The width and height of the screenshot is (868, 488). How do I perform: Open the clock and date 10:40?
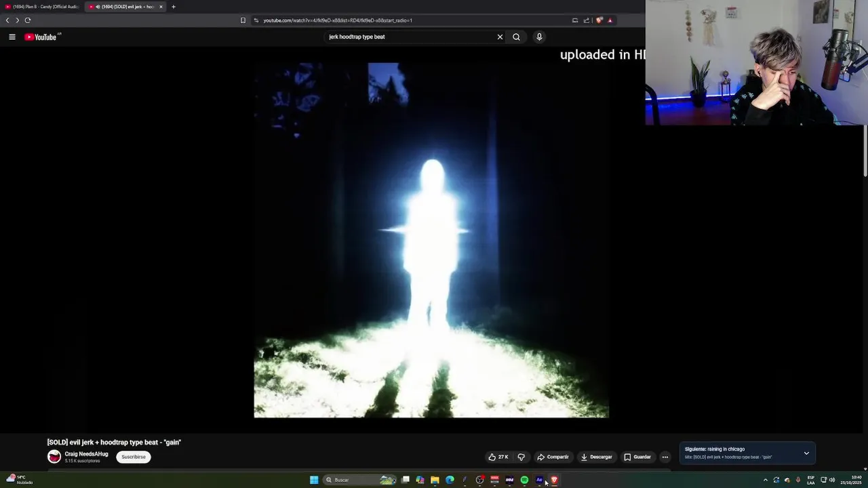coord(851,480)
